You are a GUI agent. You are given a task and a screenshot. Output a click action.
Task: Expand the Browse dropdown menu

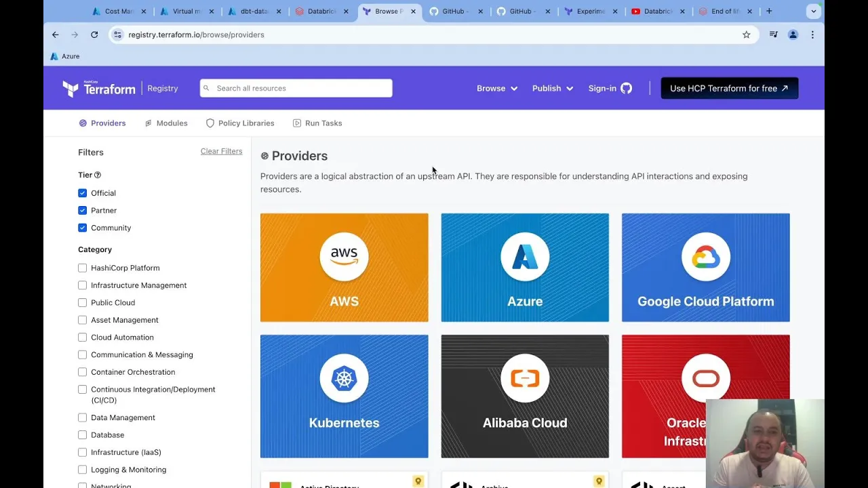tap(497, 88)
